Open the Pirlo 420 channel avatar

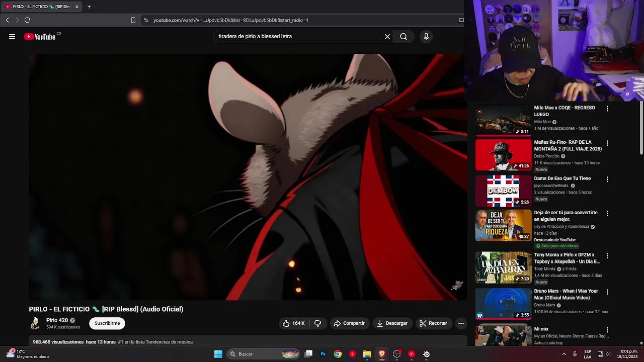(x=35, y=323)
